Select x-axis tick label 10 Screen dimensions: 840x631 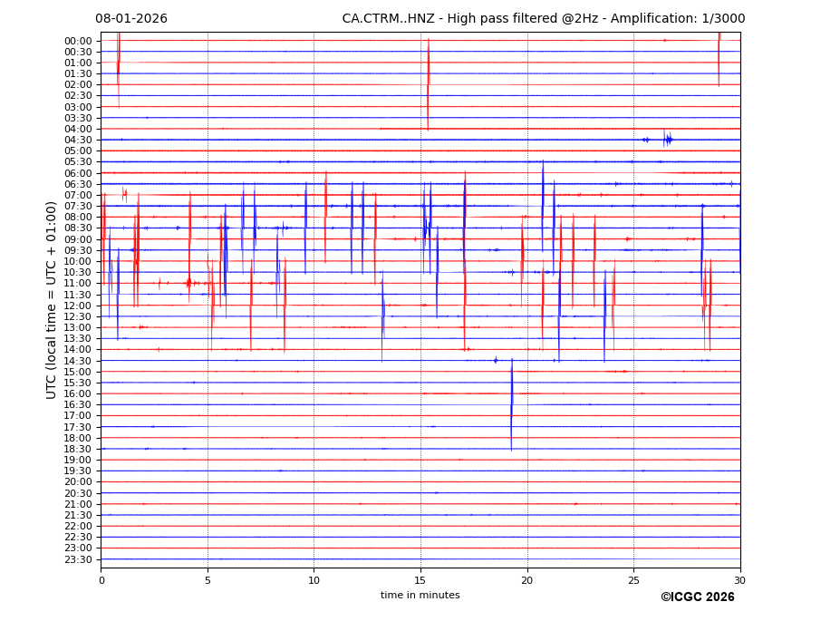(x=314, y=580)
